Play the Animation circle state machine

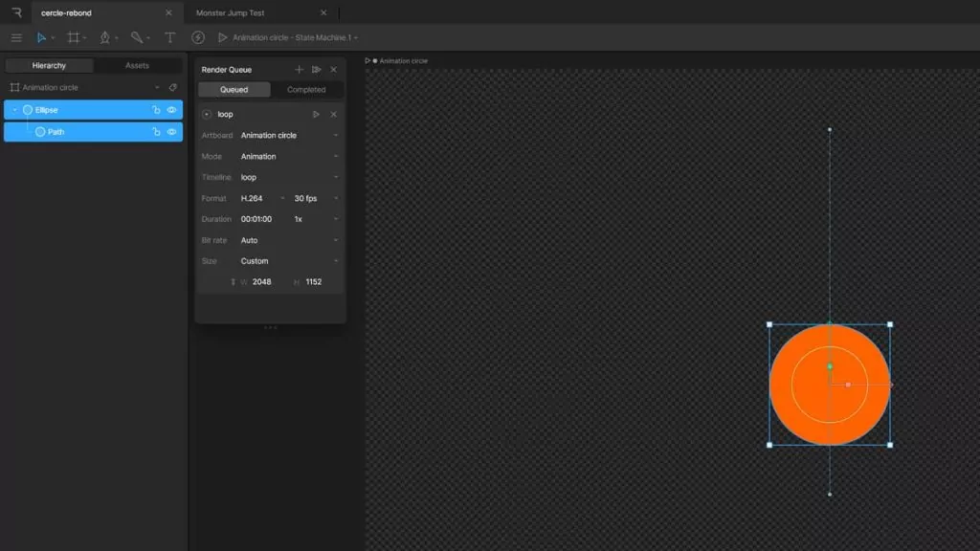coord(222,37)
